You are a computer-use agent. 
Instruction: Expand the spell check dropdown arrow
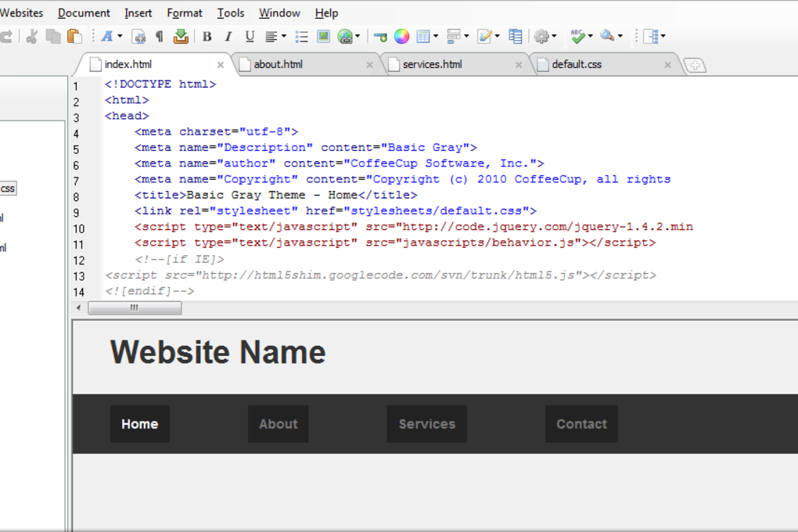(x=591, y=36)
